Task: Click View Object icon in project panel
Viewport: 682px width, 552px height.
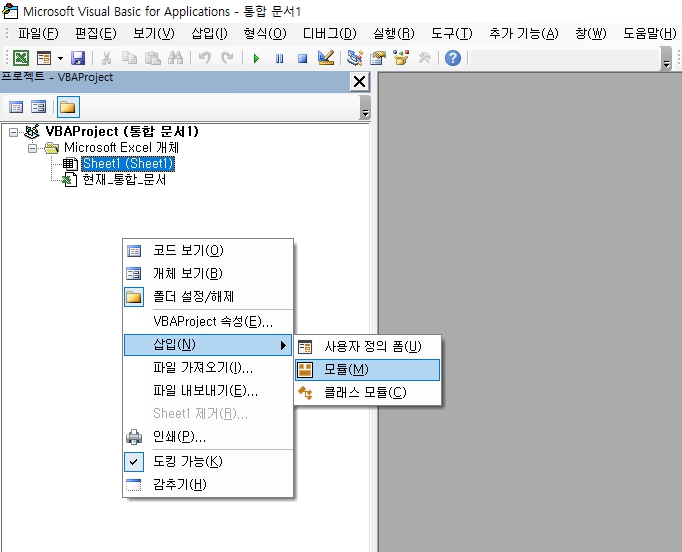Action: point(38,107)
